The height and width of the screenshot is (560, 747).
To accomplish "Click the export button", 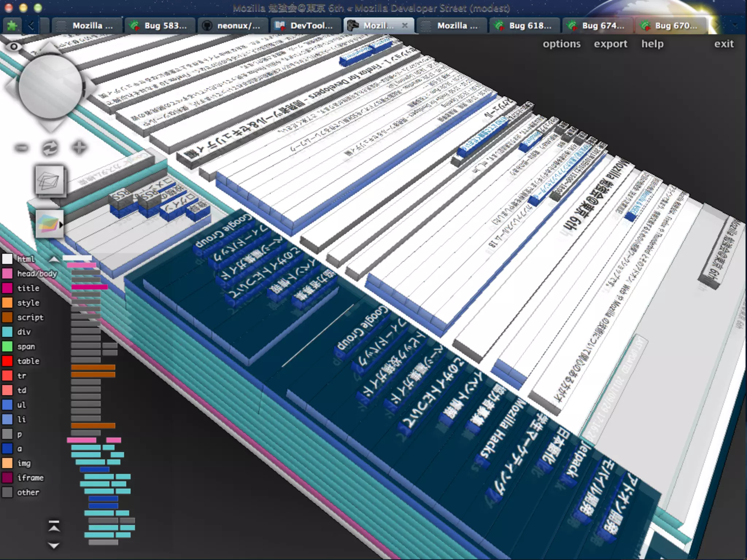I will 610,44.
